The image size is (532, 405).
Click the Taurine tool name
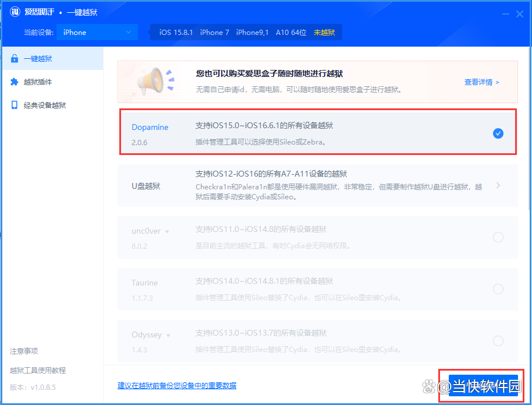(x=144, y=283)
